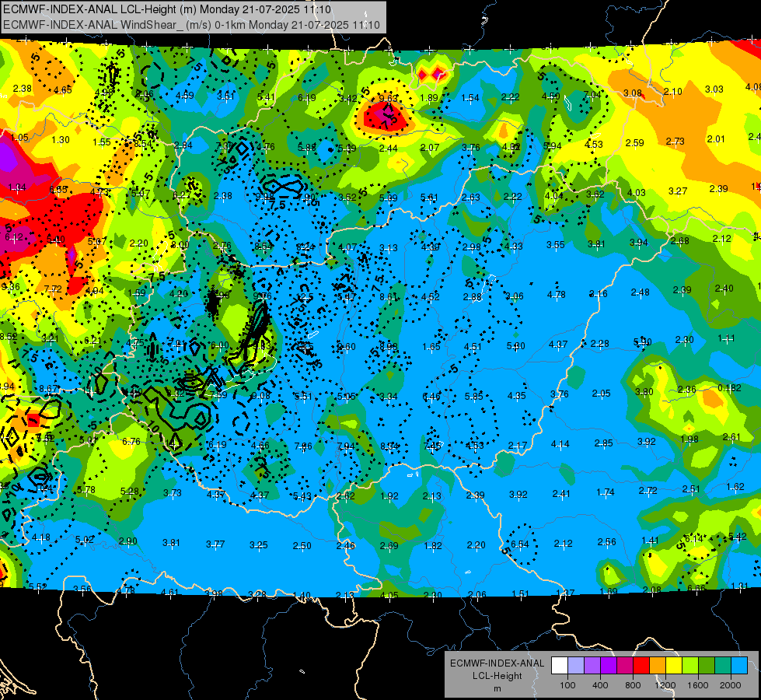
Task: Click the 'LCL-Height' legend title text
Action: tap(497, 676)
